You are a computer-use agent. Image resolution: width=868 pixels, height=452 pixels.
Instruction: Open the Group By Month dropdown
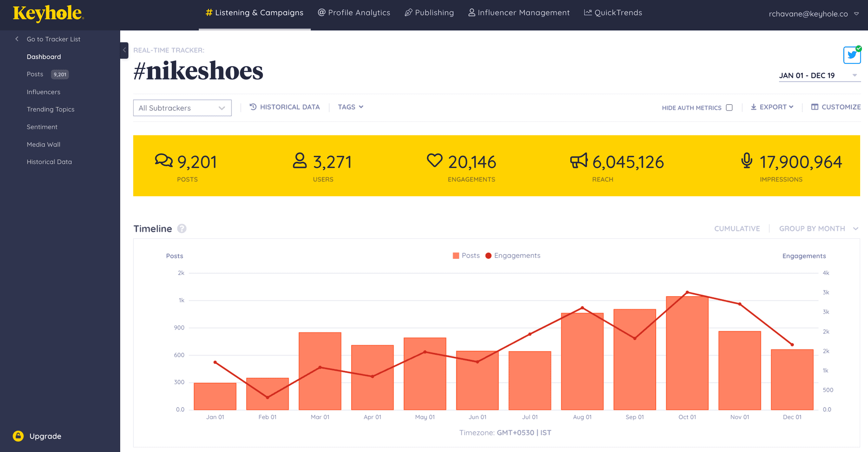click(818, 228)
